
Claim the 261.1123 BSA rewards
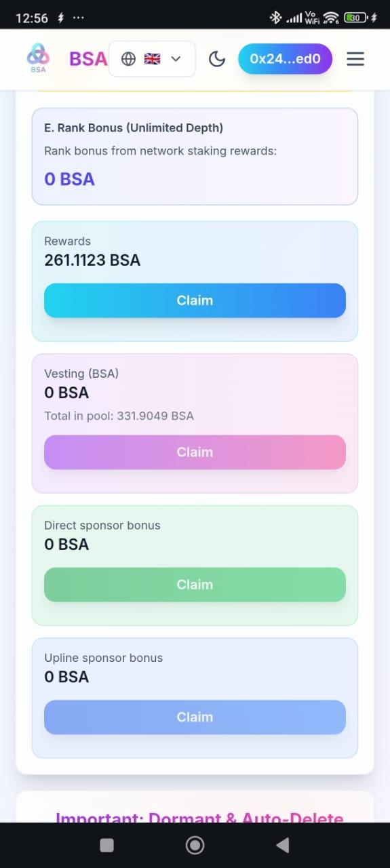tap(195, 300)
